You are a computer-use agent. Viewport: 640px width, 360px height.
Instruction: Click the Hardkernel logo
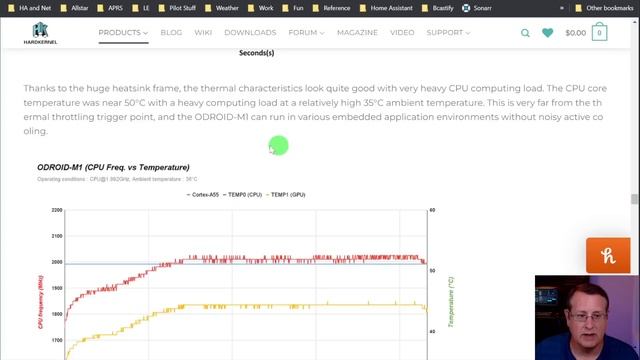pyautogui.click(x=40, y=33)
